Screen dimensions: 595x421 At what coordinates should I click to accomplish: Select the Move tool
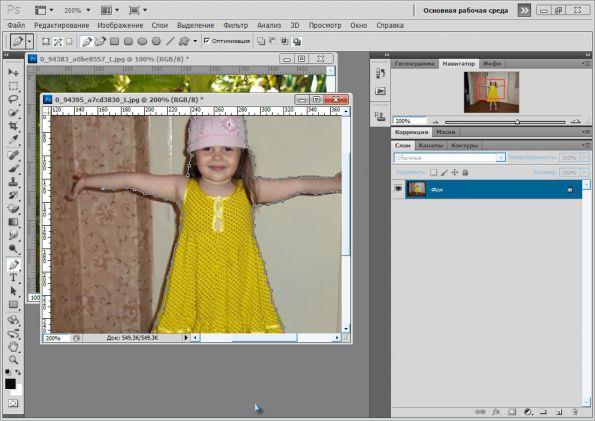click(13, 72)
